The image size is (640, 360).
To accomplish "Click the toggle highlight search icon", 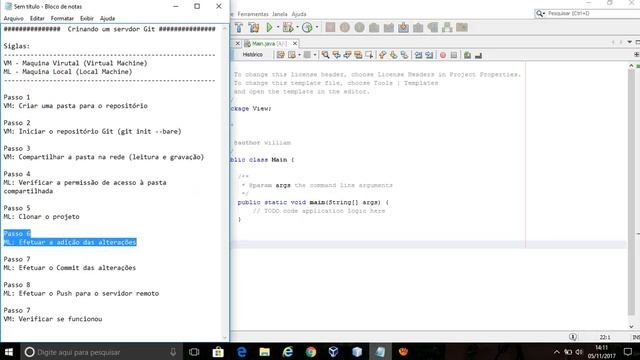I will pyautogui.click(x=358, y=55).
